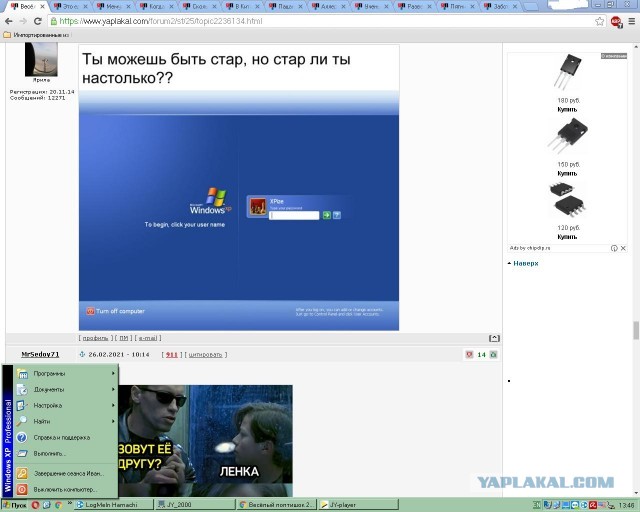Viewport: 640px width, 512px height.
Task: Reload the page with the refresh icon
Action: [38, 21]
